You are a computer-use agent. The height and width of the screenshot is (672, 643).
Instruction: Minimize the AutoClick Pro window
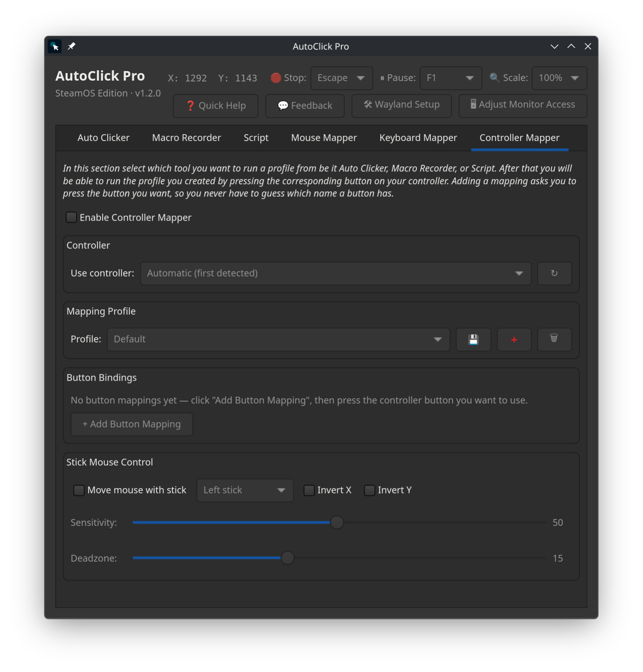(554, 46)
